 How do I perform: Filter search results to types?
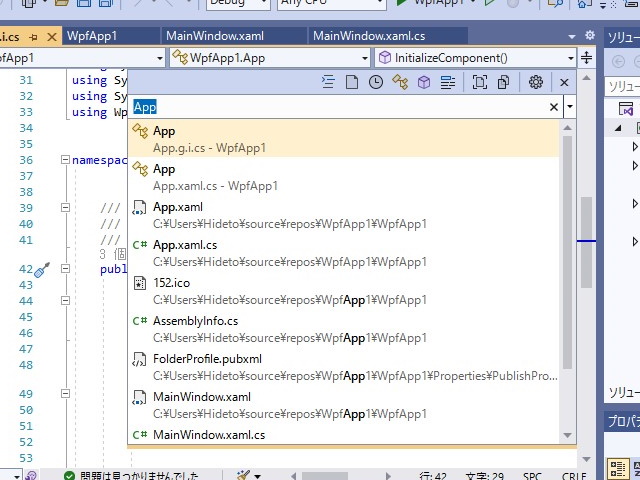click(400, 82)
